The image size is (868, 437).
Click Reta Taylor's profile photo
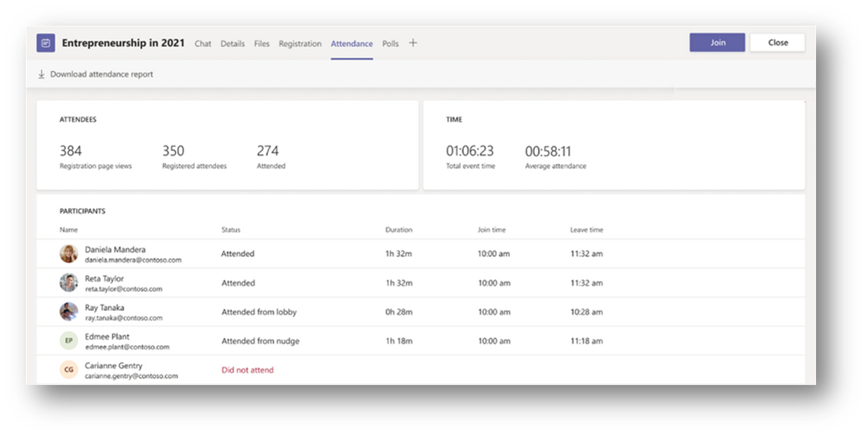point(68,283)
